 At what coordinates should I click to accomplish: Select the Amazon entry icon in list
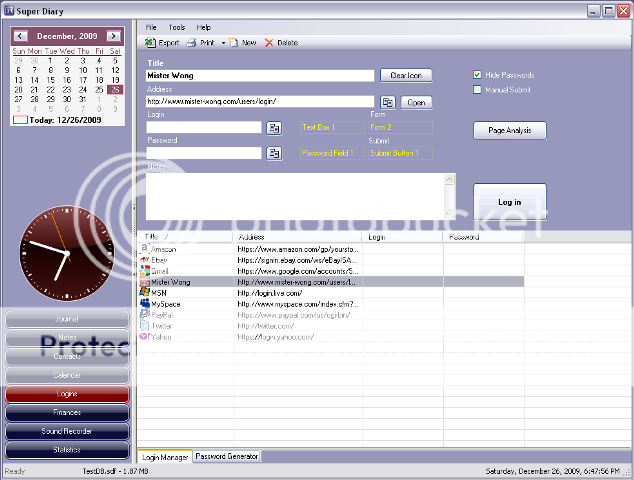click(x=144, y=248)
